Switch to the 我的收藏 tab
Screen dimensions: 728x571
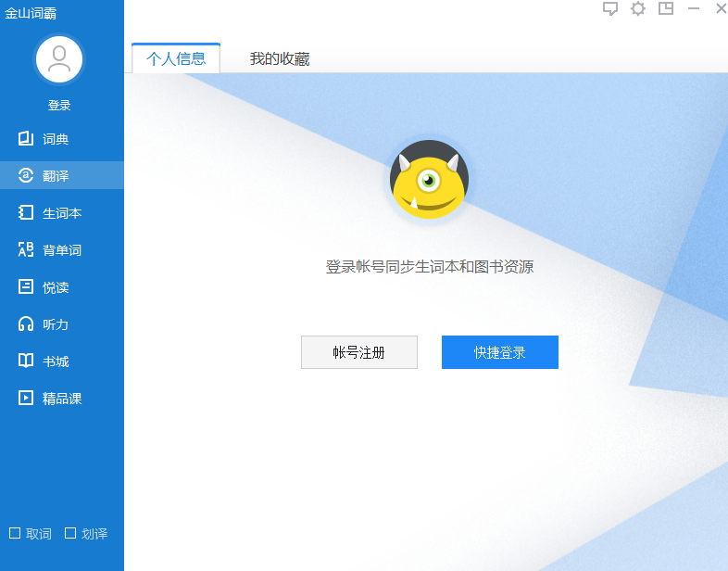280,59
